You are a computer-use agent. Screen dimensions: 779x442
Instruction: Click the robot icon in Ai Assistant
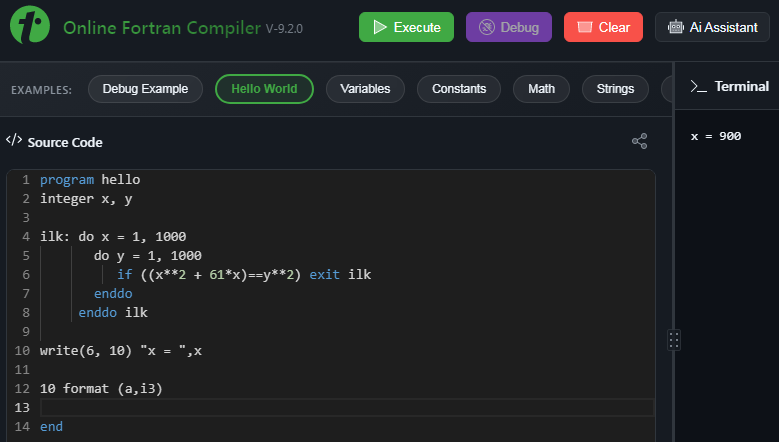click(676, 27)
